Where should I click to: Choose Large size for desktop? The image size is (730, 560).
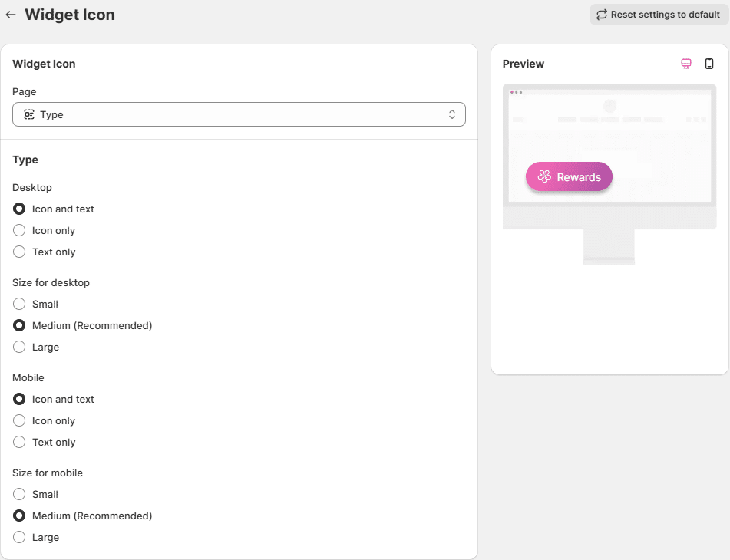(x=20, y=347)
